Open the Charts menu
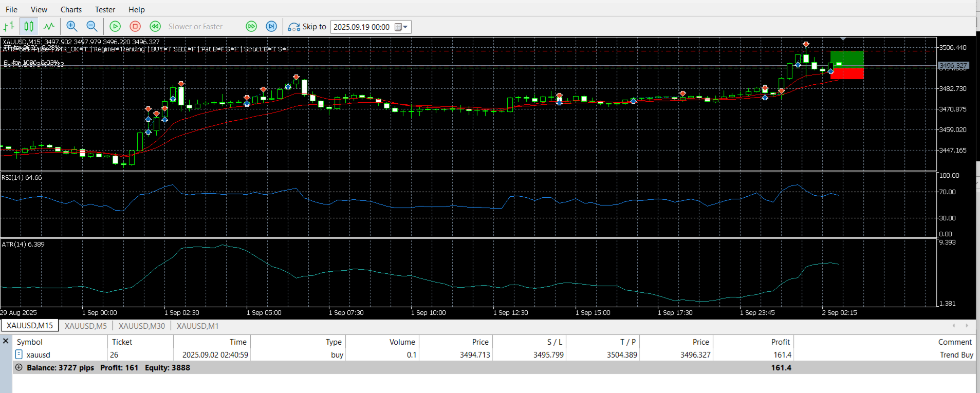This screenshot has width=980, height=393. 71,9
